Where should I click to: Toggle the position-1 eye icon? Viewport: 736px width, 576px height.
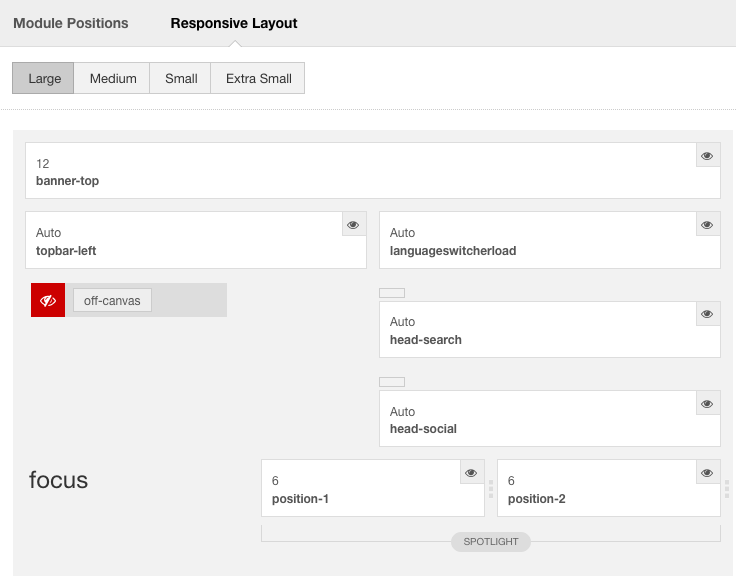click(472, 472)
